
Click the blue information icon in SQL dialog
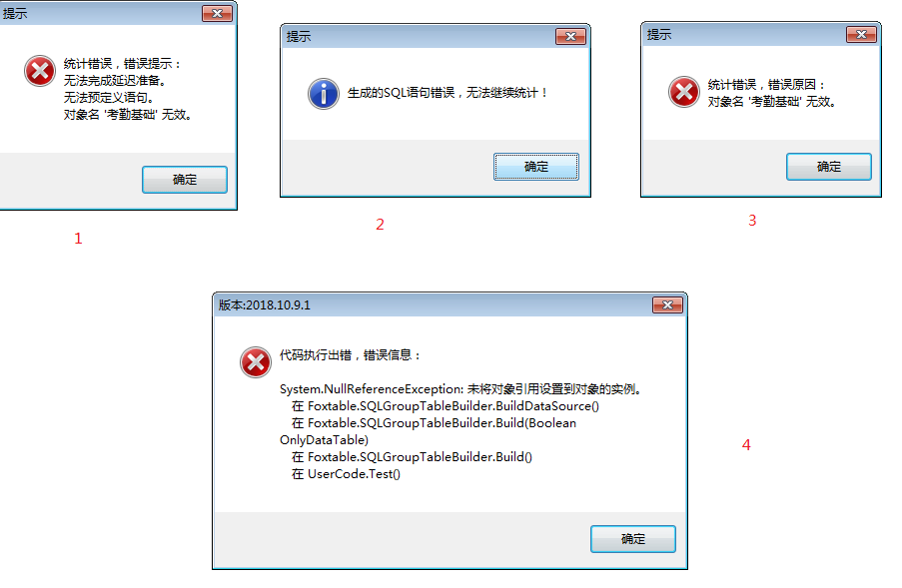point(324,94)
